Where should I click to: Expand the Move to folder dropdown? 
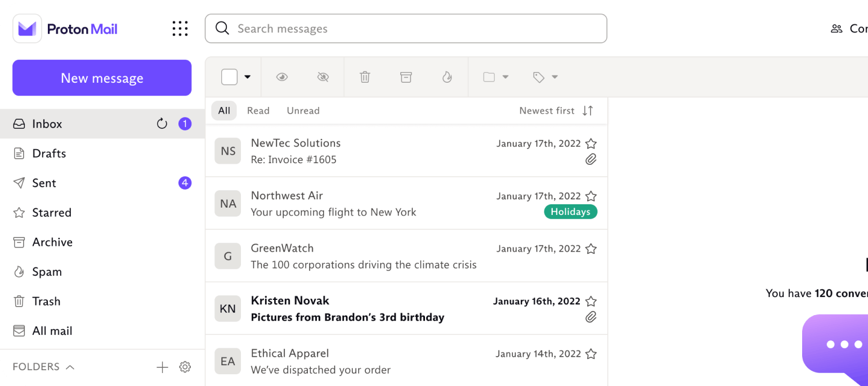496,77
